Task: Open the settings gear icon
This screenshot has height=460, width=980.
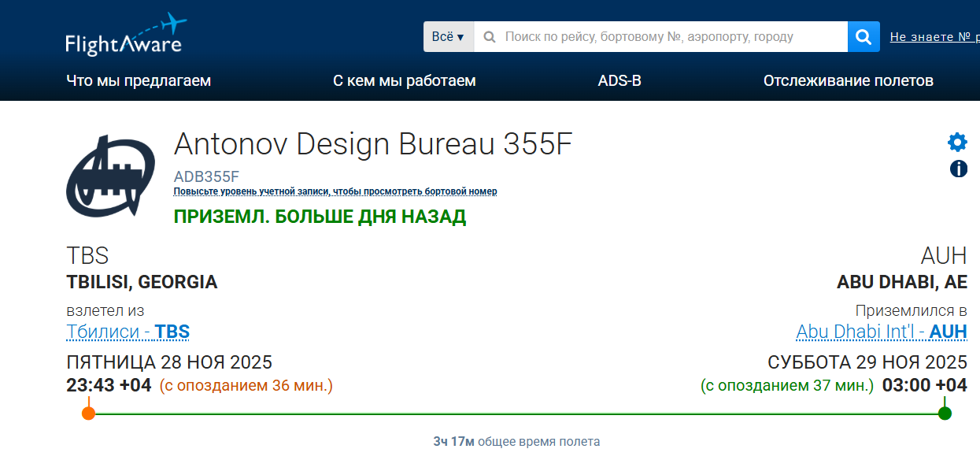Action: (956, 143)
